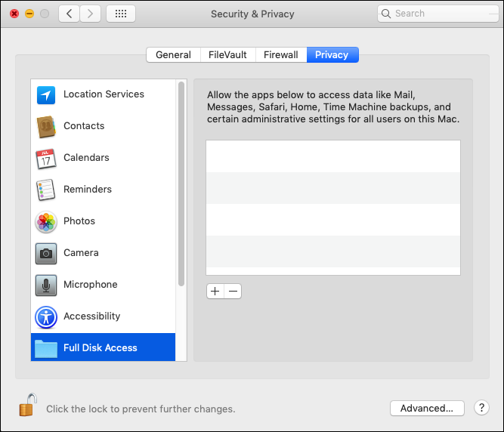
Task: Go forward with the right chevron
Action: (x=90, y=14)
